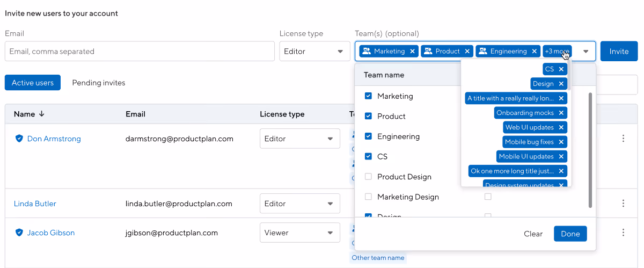The height and width of the screenshot is (268, 644).
Task: Check the Marketing Design team checkbox
Action: click(x=368, y=197)
